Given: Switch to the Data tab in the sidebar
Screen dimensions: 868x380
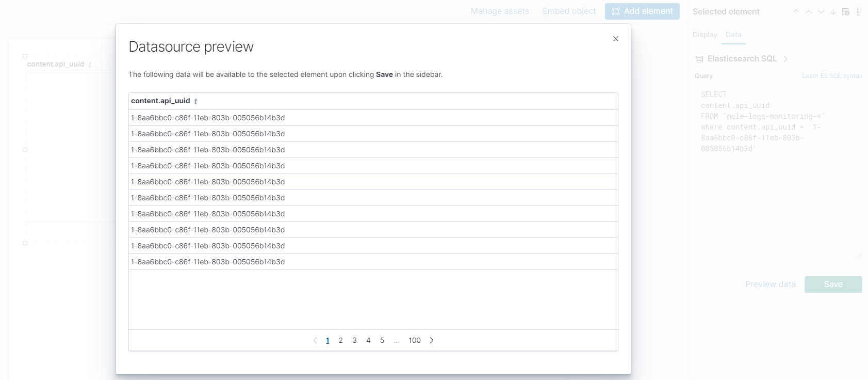Looking at the screenshot, I should tap(733, 35).
